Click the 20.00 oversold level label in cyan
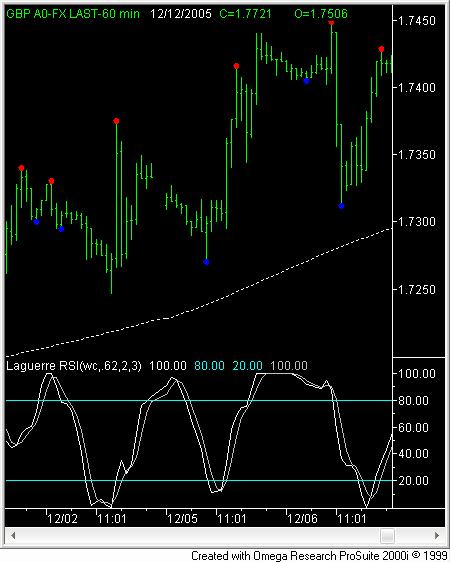 (248, 366)
